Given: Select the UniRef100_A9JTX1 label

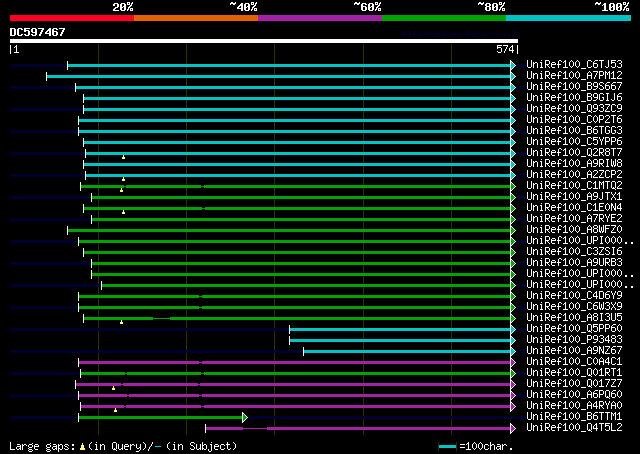Looking at the screenshot, I should pos(574,197).
